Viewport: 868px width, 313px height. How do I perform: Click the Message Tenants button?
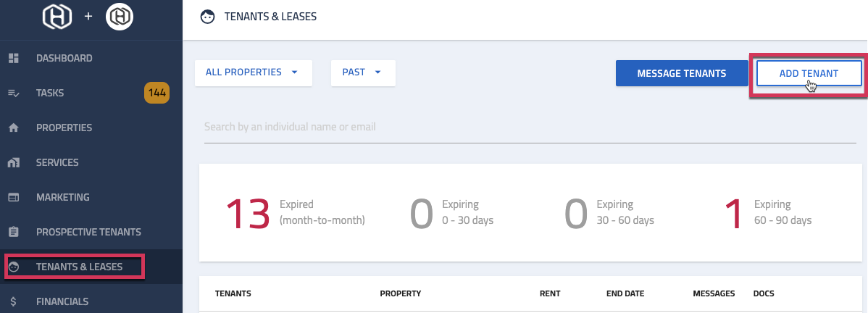coord(682,73)
